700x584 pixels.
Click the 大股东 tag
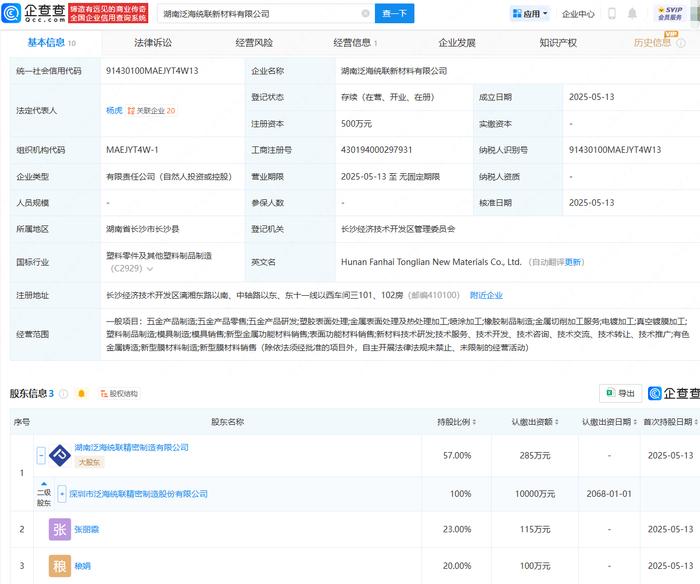(x=89, y=462)
